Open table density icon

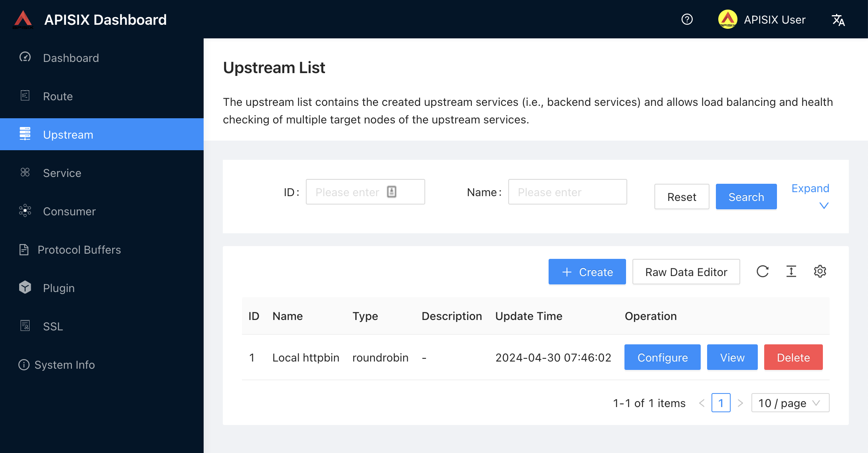(x=791, y=272)
